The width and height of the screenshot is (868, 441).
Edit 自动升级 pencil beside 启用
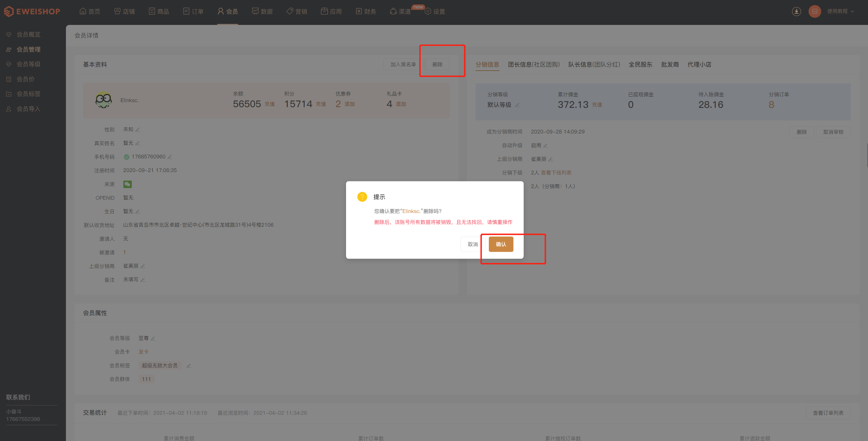tap(546, 146)
